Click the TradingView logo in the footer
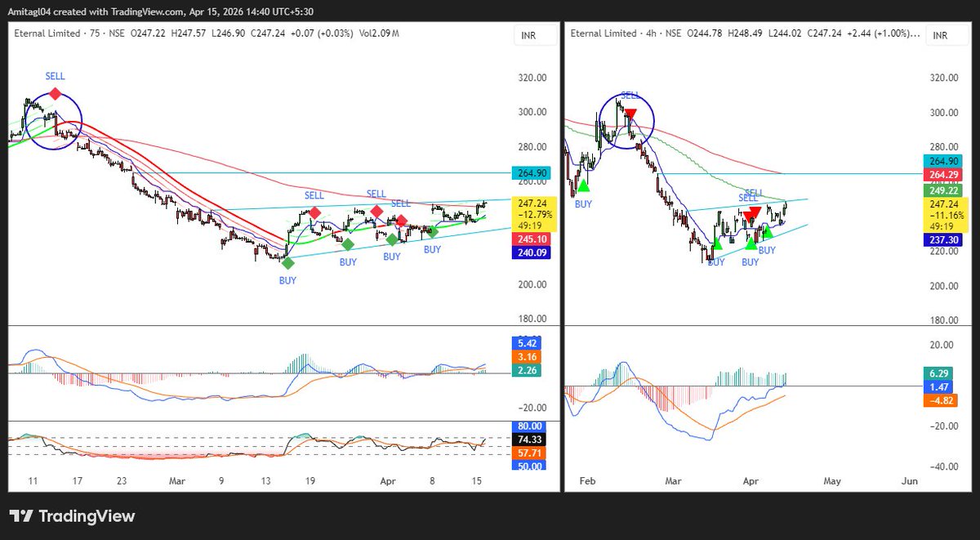Viewport: 980px width, 540px height. (72, 516)
